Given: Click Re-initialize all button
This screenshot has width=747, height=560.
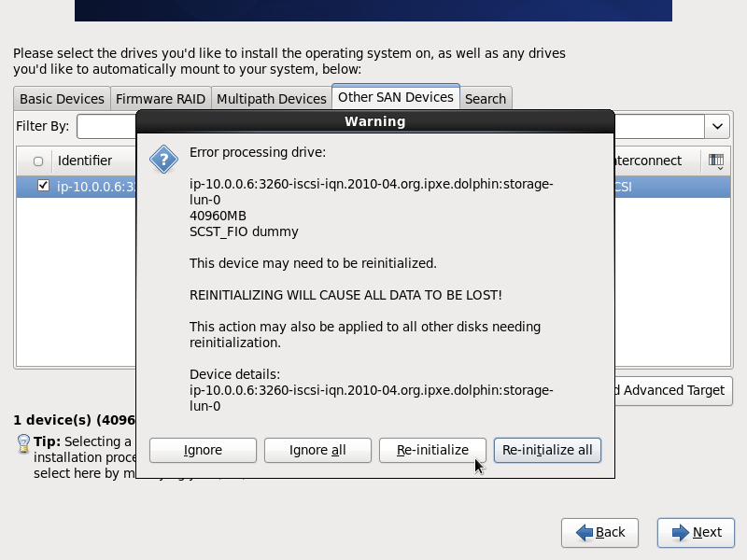Looking at the screenshot, I should point(547,450).
